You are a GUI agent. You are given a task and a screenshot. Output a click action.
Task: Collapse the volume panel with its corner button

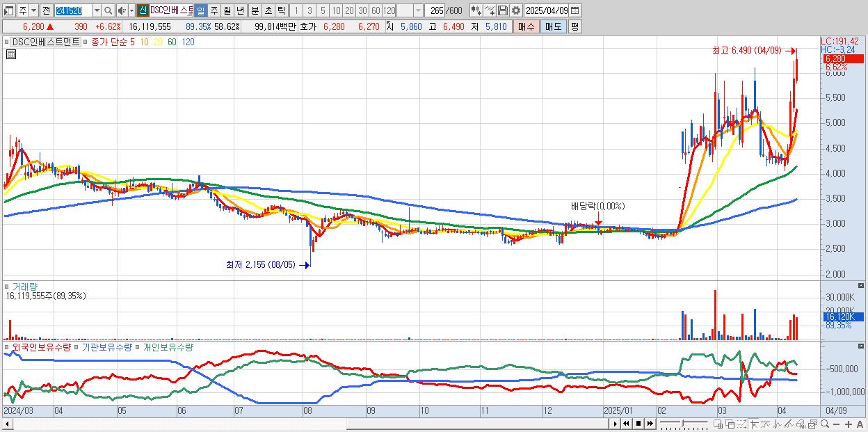(861, 286)
